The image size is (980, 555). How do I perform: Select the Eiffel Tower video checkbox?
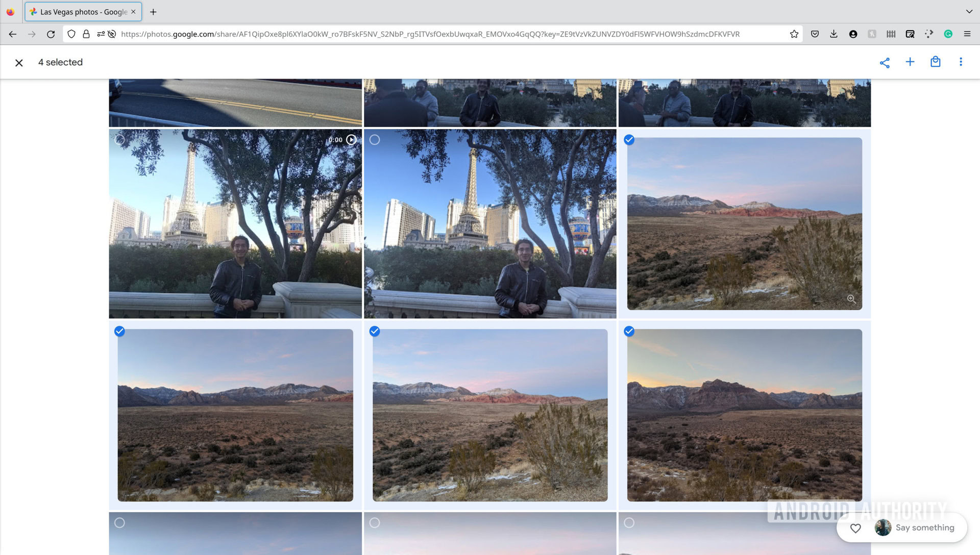point(119,139)
